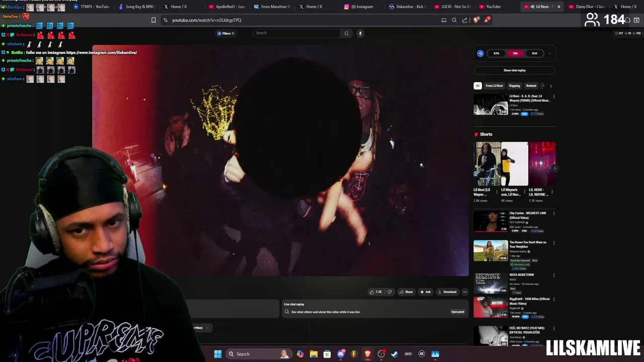644x362 pixels.
Task: Expand the stats bar dropdown arrow
Action: point(550,53)
